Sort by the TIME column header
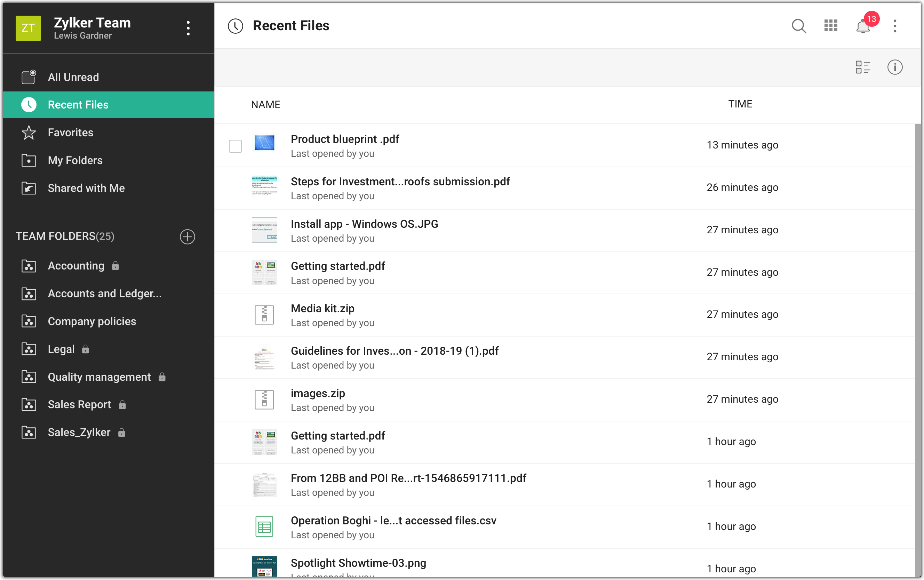 tap(740, 104)
